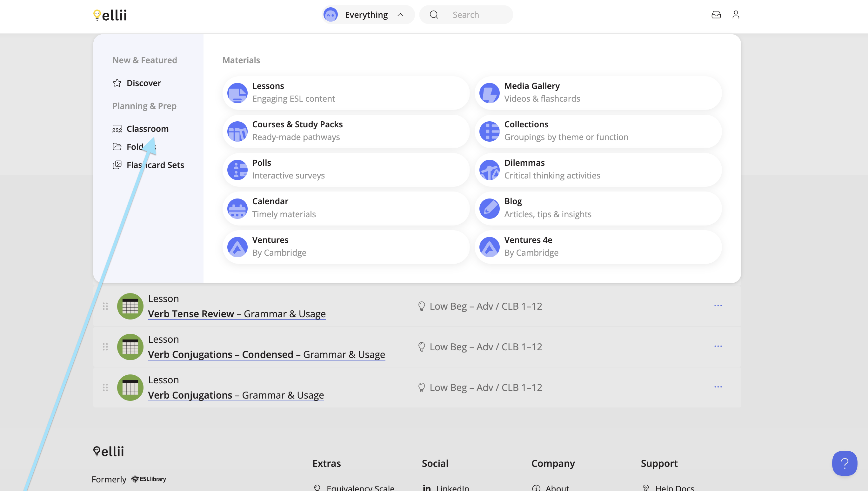Click the Media Gallery icon

490,93
